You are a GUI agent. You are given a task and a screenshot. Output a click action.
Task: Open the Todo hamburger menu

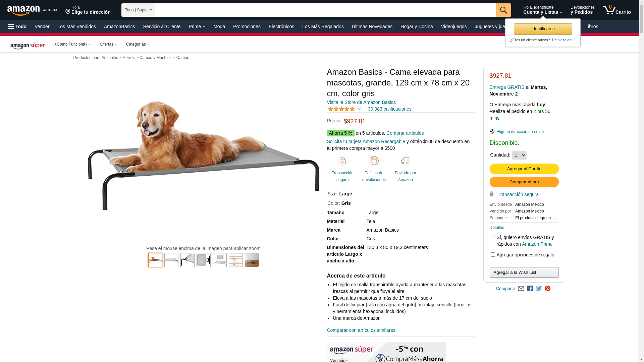tap(17, 26)
